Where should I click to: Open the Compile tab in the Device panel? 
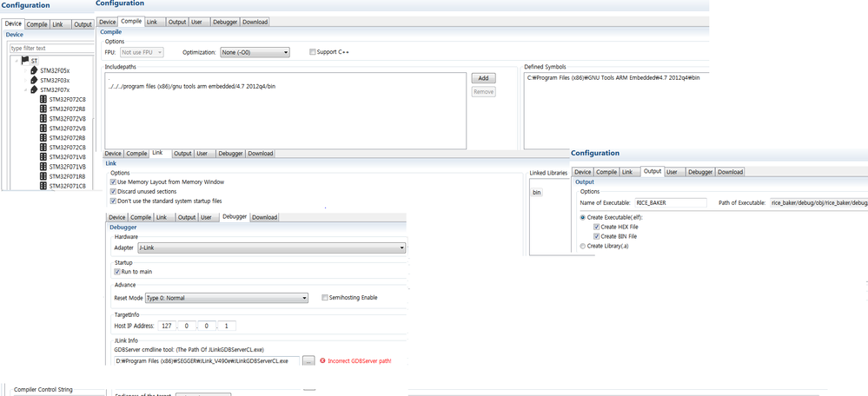[37, 24]
